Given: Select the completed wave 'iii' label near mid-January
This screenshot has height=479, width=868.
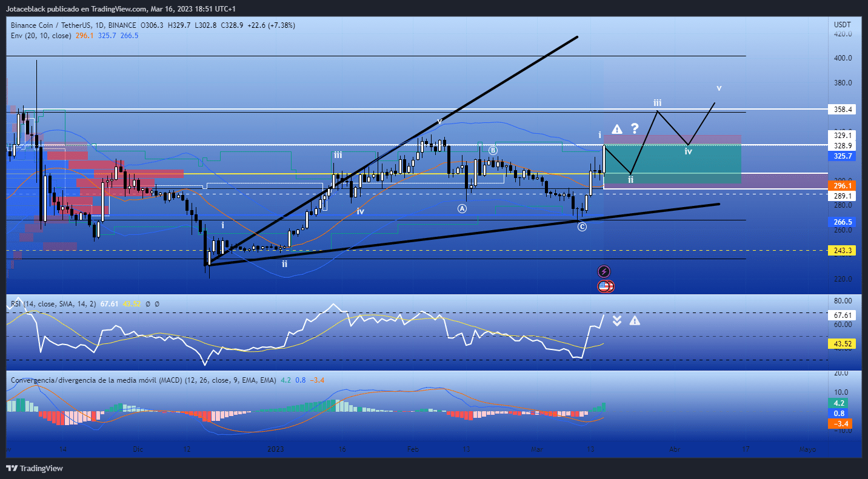Looking at the screenshot, I should pyautogui.click(x=338, y=155).
